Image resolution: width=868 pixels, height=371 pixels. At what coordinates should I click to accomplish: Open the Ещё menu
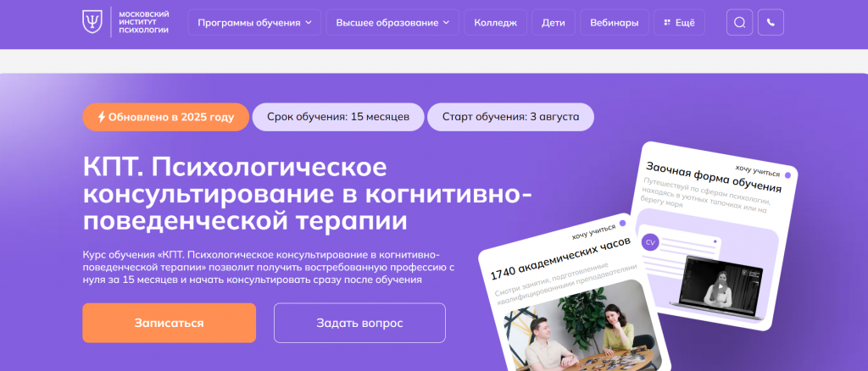[679, 23]
